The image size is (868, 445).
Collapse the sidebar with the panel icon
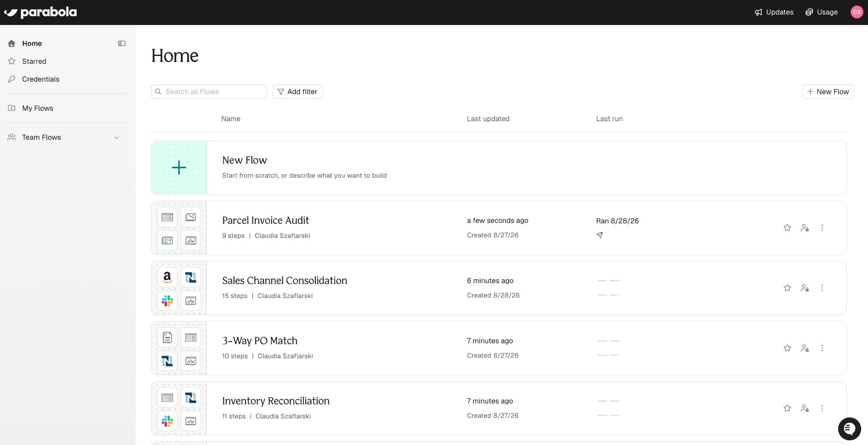pos(122,43)
